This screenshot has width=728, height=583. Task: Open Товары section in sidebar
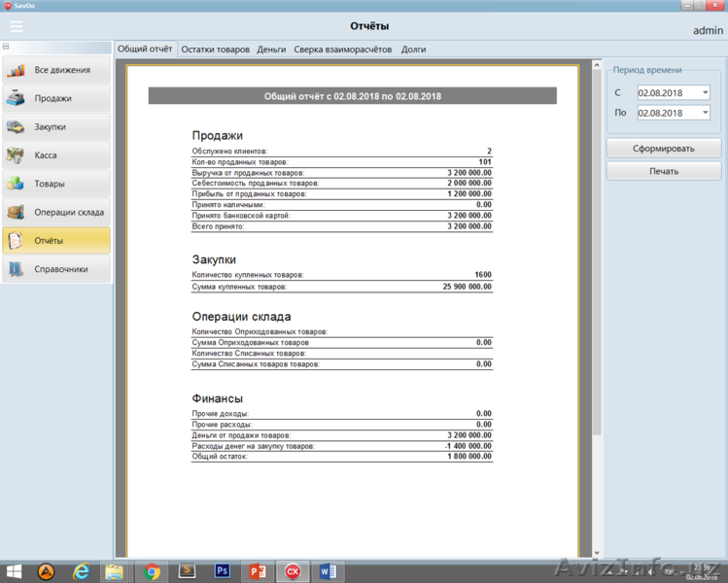[x=56, y=184]
